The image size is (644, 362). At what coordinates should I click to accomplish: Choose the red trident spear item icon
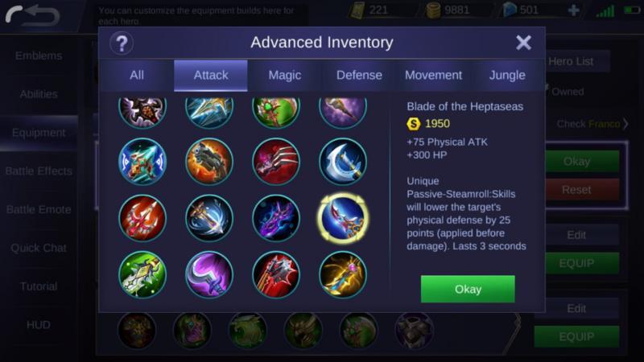click(x=142, y=218)
